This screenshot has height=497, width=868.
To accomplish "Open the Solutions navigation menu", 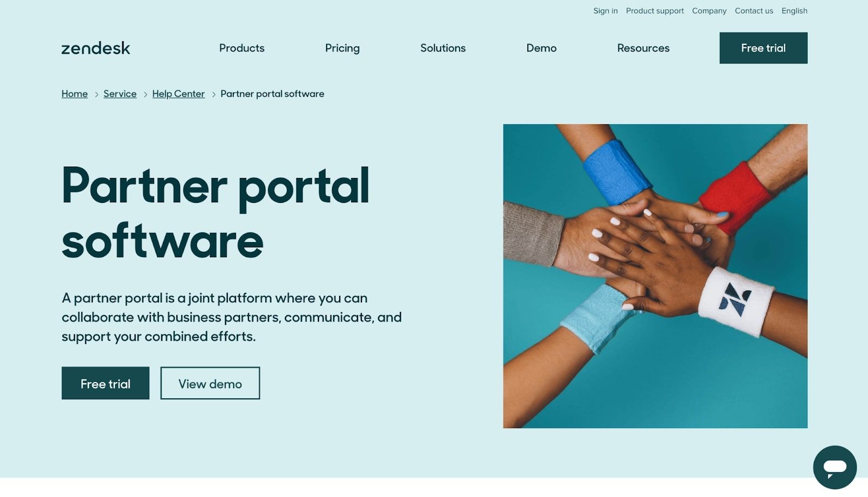I will [x=443, y=48].
